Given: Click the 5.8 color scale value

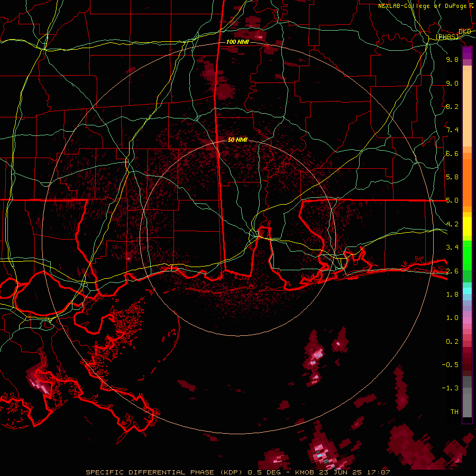Looking at the screenshot, I should coord(452,177).
